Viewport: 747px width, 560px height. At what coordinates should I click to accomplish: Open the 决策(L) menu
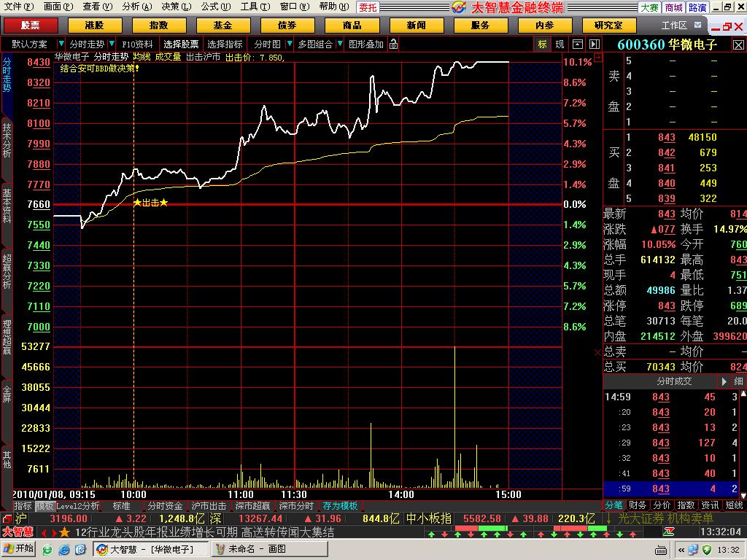coord(177,7)
